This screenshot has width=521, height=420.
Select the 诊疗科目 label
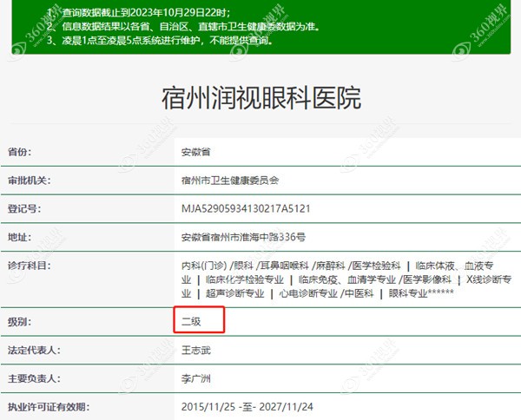[30, 266]
